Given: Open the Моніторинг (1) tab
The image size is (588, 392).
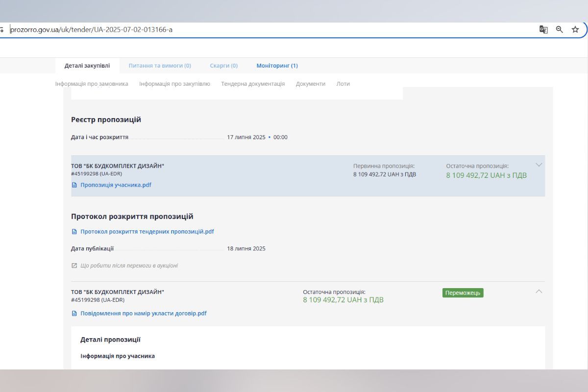Looking at the screenshot, I should tap(277, 66).
